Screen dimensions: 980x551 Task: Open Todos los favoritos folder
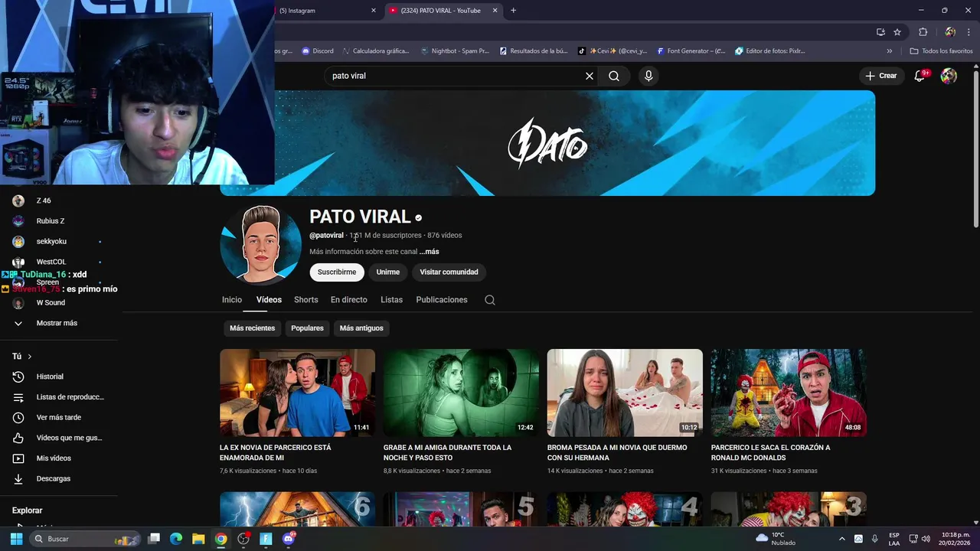942,51
